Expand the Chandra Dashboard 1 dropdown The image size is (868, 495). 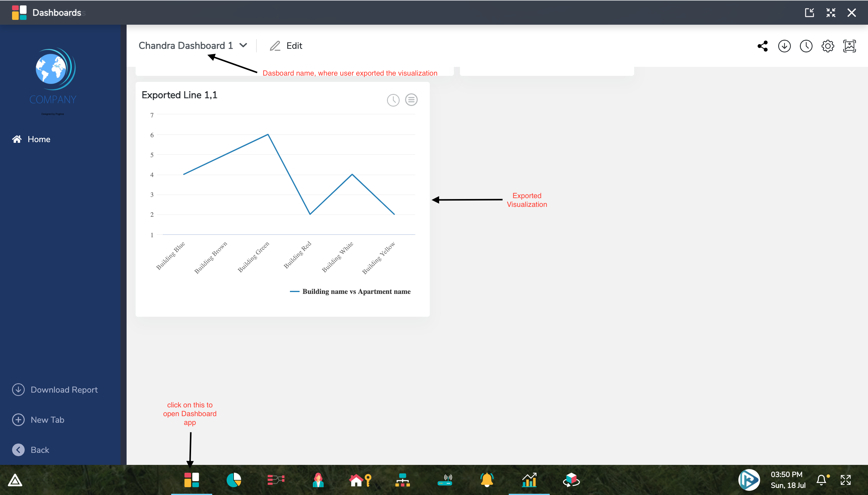[244, 45]
